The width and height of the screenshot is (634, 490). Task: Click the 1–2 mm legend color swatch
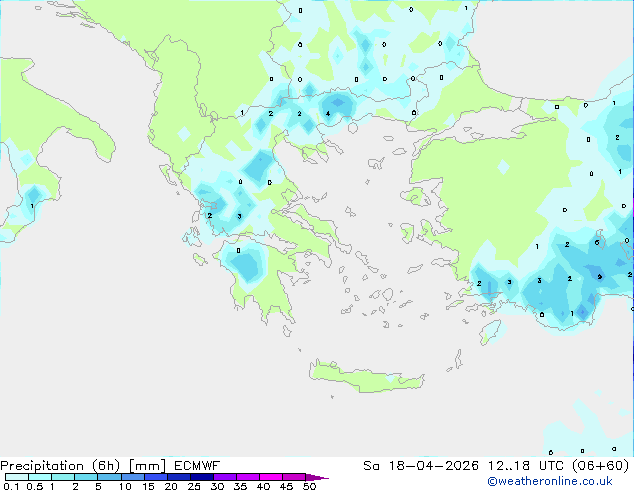click(63, 477)
